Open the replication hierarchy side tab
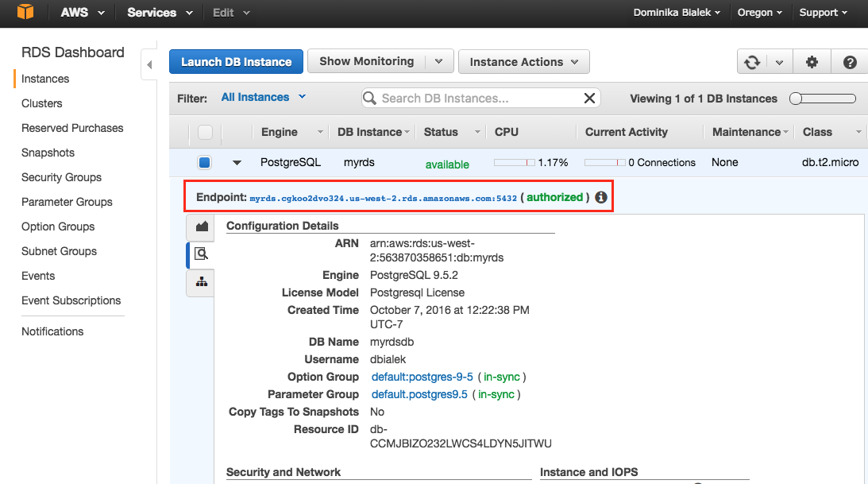868x484 pixels. pyautogui.click(x=202, y=282)
